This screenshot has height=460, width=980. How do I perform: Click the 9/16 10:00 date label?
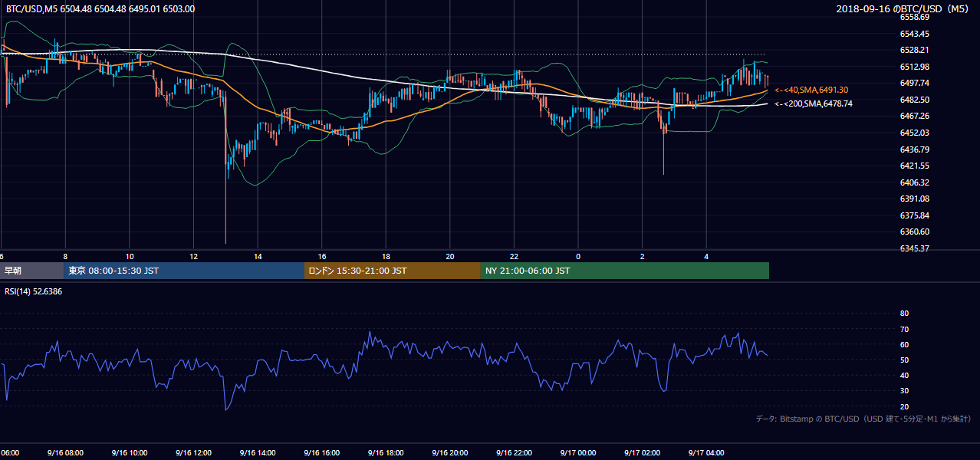(129, 452)
